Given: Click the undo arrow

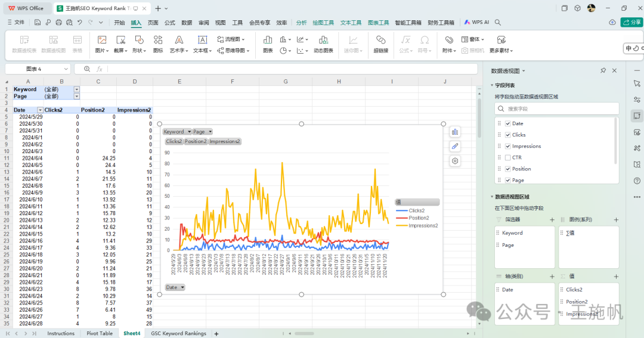Looking at the screenshot, I should pos(80,23).
